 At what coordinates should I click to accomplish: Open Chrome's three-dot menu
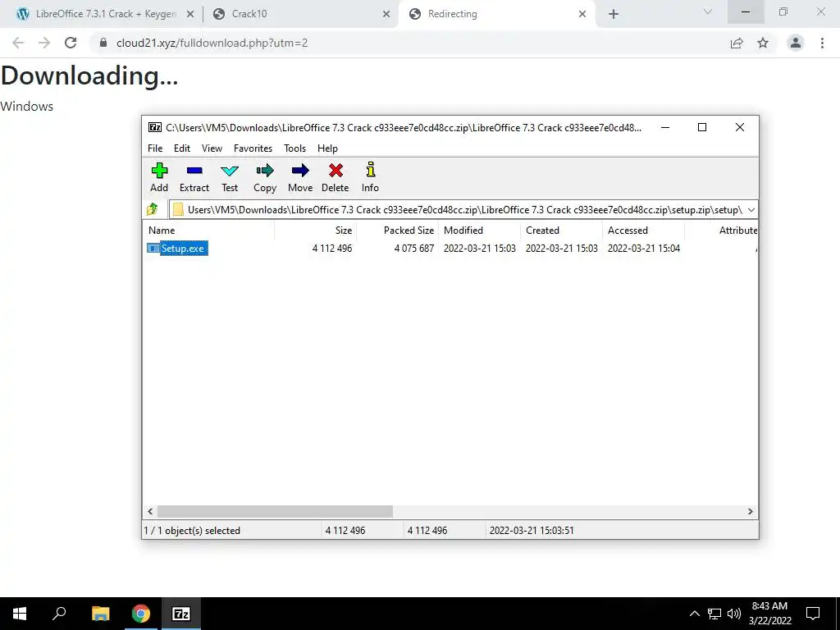[x=822, y=43]
